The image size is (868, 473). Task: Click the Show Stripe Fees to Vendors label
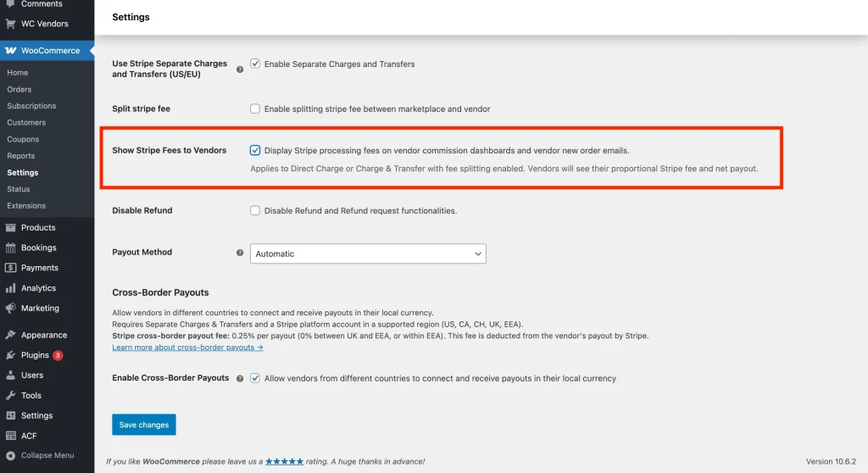[x=170, y=150]
